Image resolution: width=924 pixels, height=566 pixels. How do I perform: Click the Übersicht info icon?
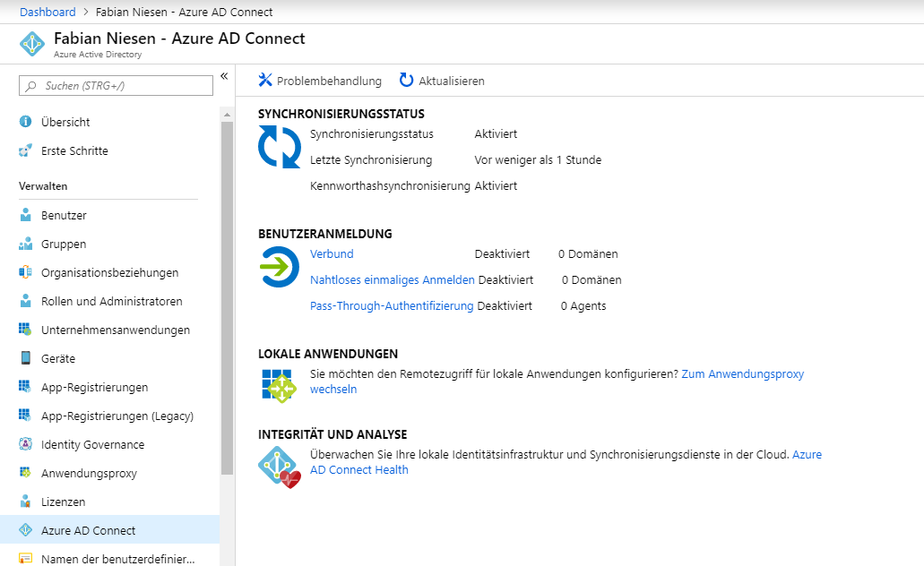[x=25, y=122]
